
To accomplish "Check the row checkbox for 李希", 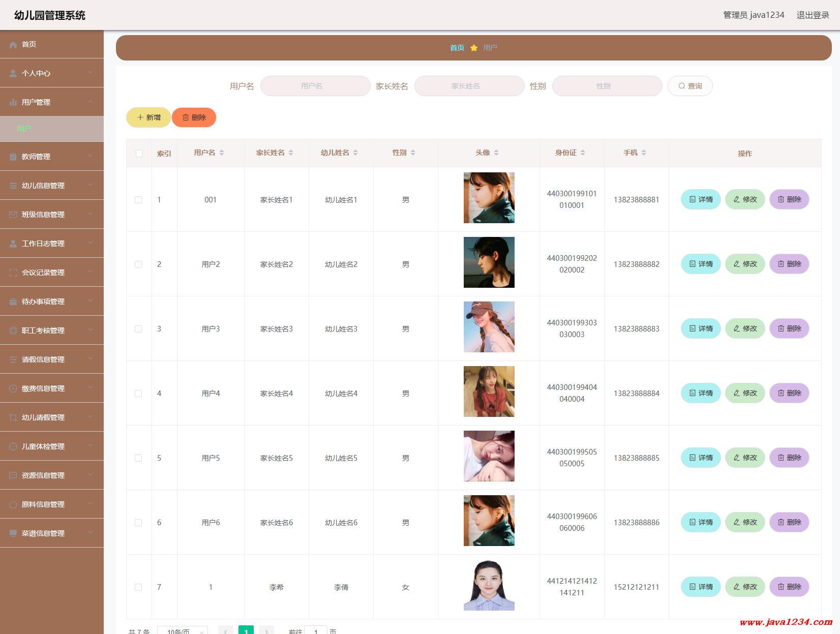I will 138,587.
